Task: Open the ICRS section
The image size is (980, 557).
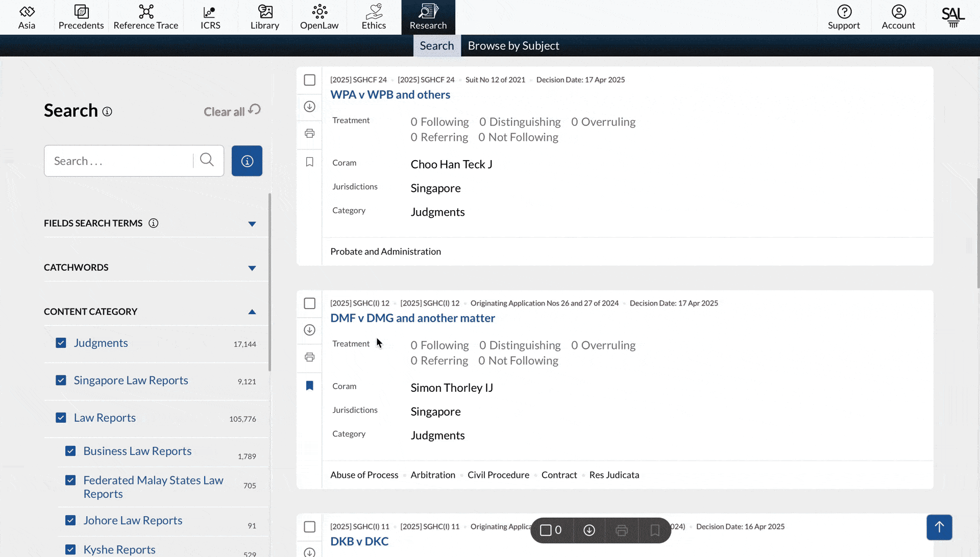Action: point(210,17)
